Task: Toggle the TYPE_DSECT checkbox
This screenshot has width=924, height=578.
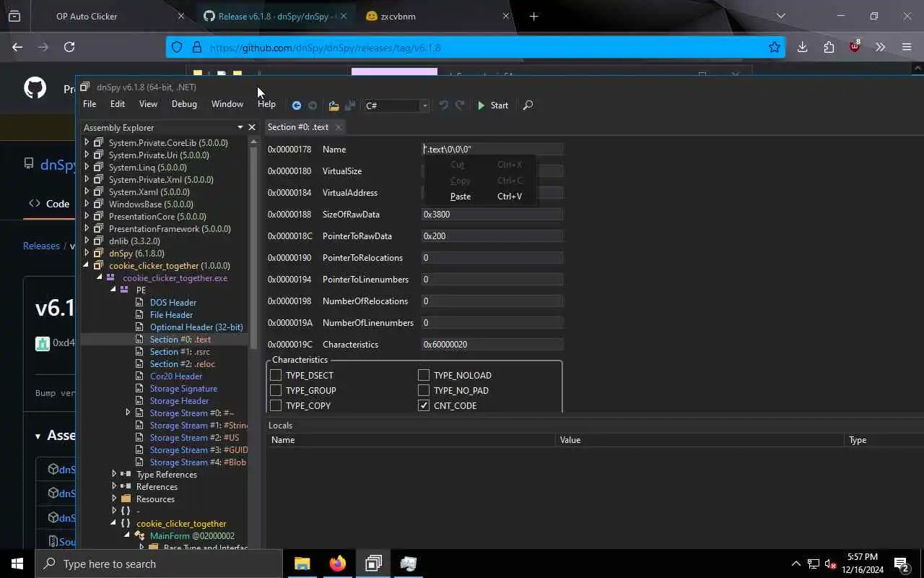Action: pos(276,375)
